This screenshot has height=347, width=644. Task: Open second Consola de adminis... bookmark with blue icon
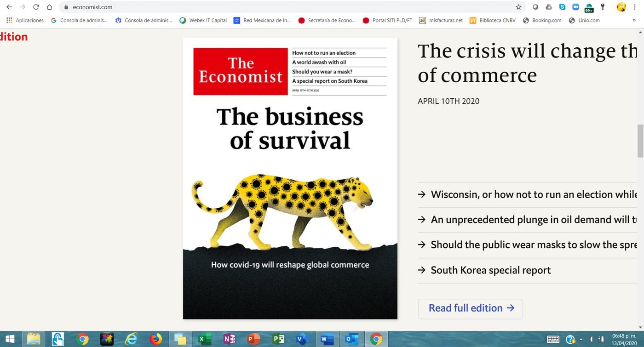[x=144, y=20]
